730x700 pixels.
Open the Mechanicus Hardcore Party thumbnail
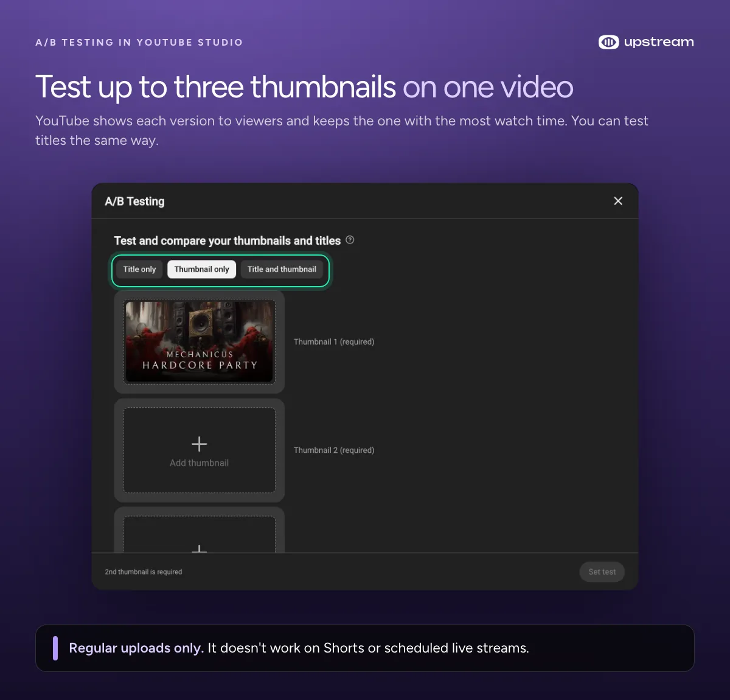(200, 341)
